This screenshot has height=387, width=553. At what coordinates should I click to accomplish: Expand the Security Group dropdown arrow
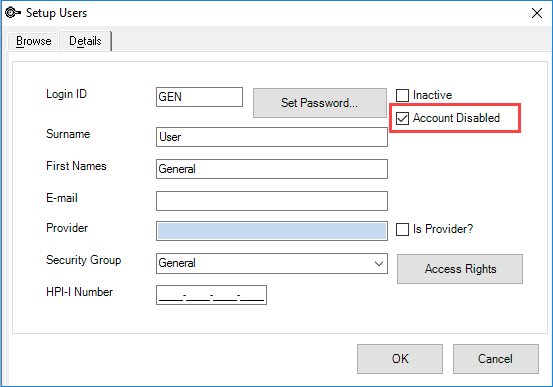pyautogui.click(x=379, y=264)
